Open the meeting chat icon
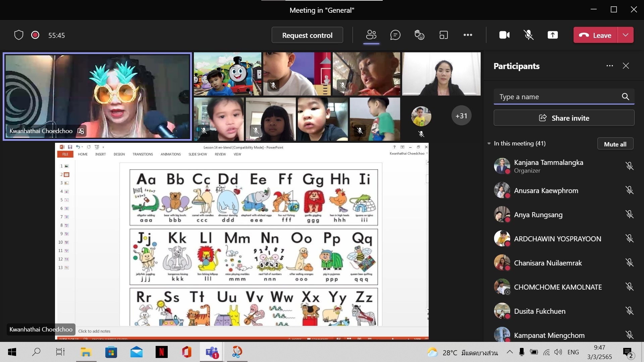 (395, 35)
